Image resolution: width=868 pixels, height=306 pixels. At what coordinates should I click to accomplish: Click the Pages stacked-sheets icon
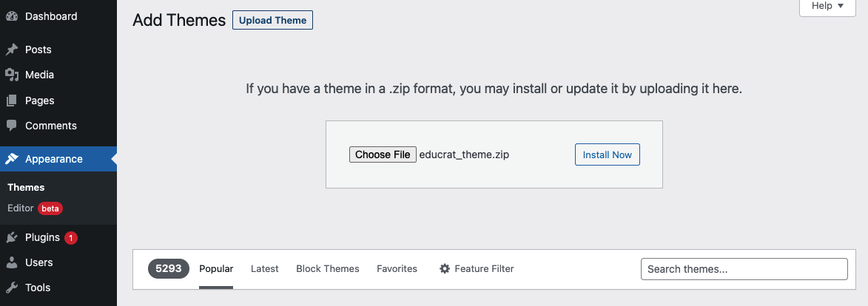point(12,101)
